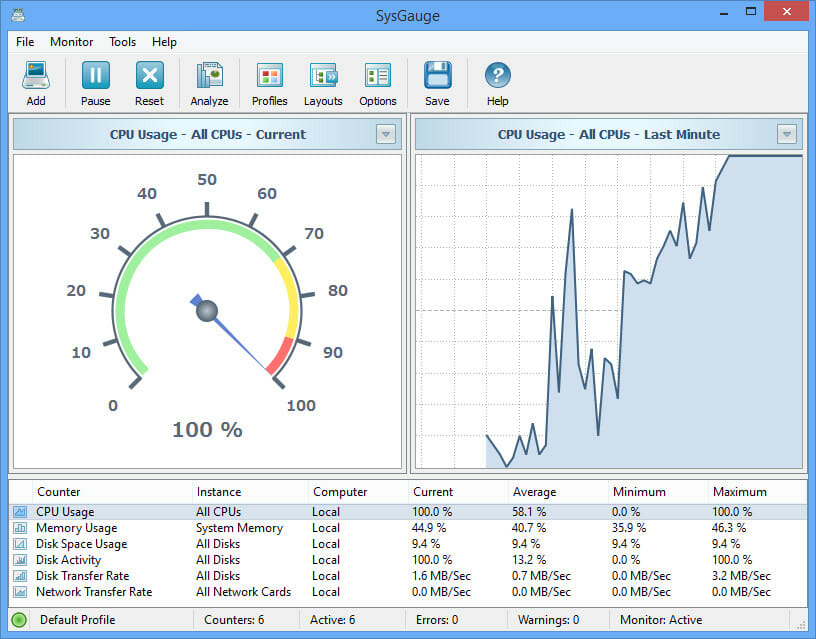Click the Network Transfer Rate row icon
The height and width of the screenshot is (639, 816).
click(x=20, y=592)
